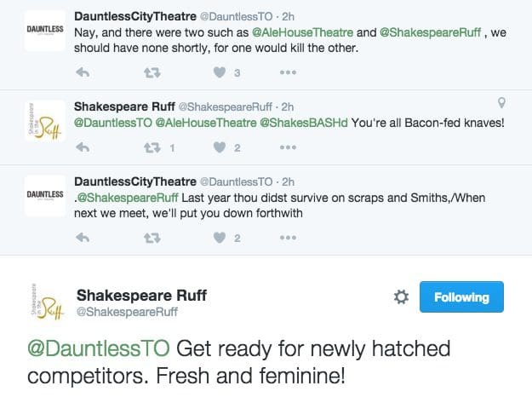Like the tweet with 3 likes

point(219,73)
